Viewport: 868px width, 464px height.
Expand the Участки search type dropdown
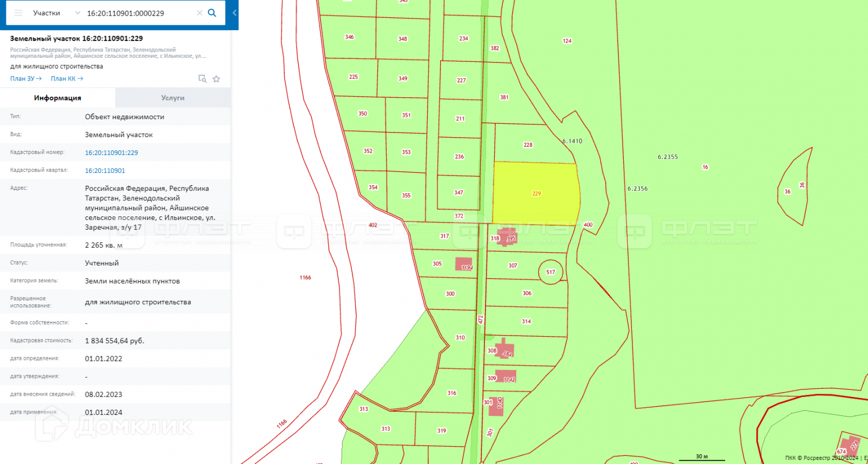point(78,13)
